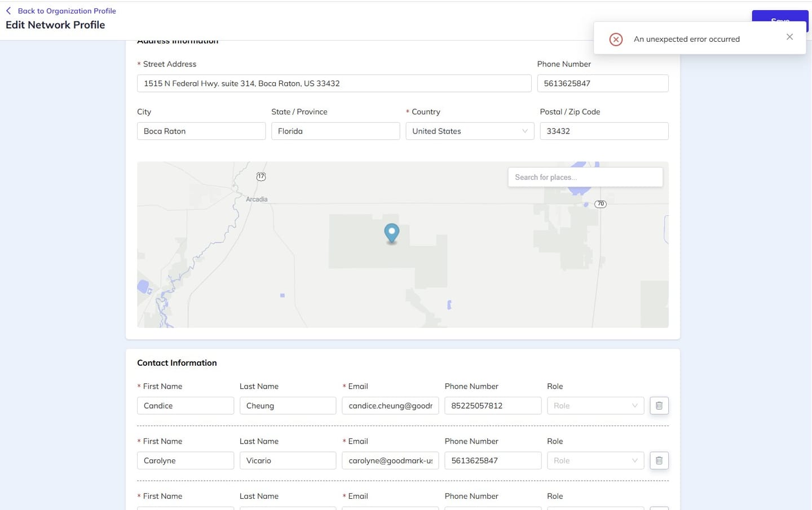Click the City field containing Boca Raton
Screen dimensions: 812x510
point(201,131)
